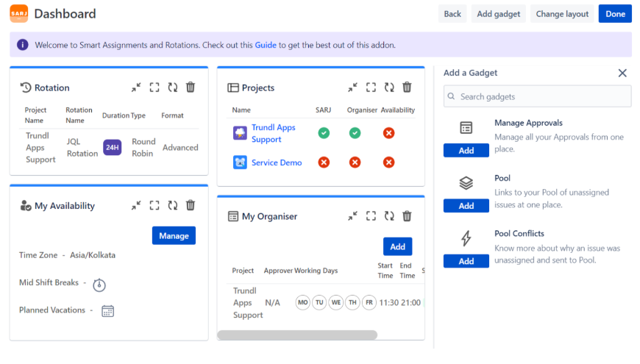The width and height of the screenshot is (640, 364).
Task: Minimize the My Availability gadget
Action: (136, 205)
